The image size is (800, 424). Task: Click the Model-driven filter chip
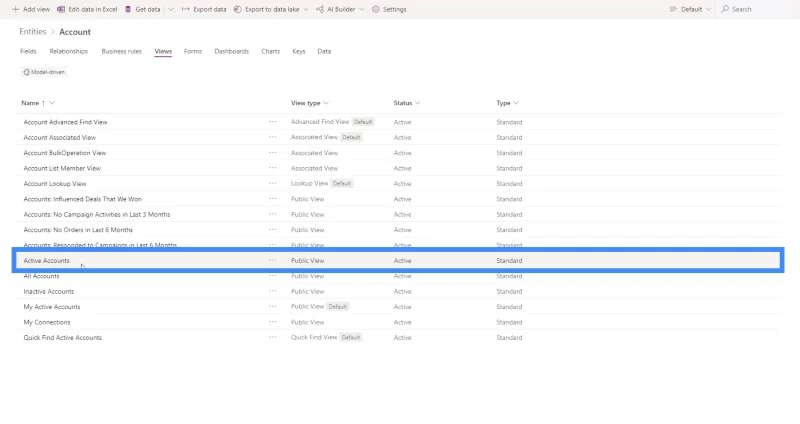[44, 72]
